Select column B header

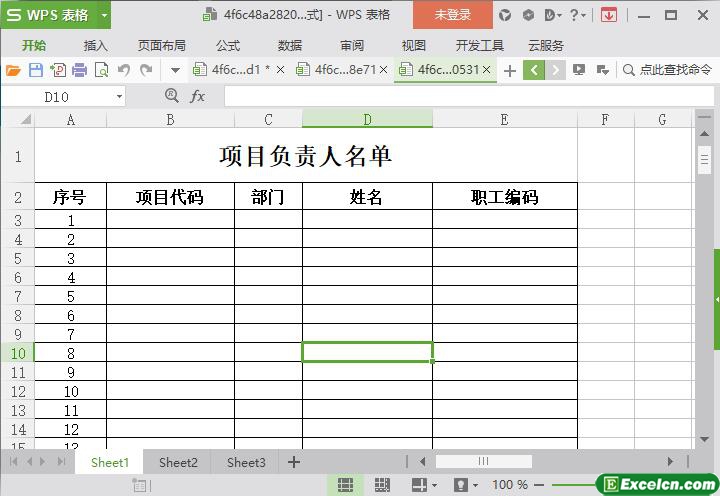(170, 119)
